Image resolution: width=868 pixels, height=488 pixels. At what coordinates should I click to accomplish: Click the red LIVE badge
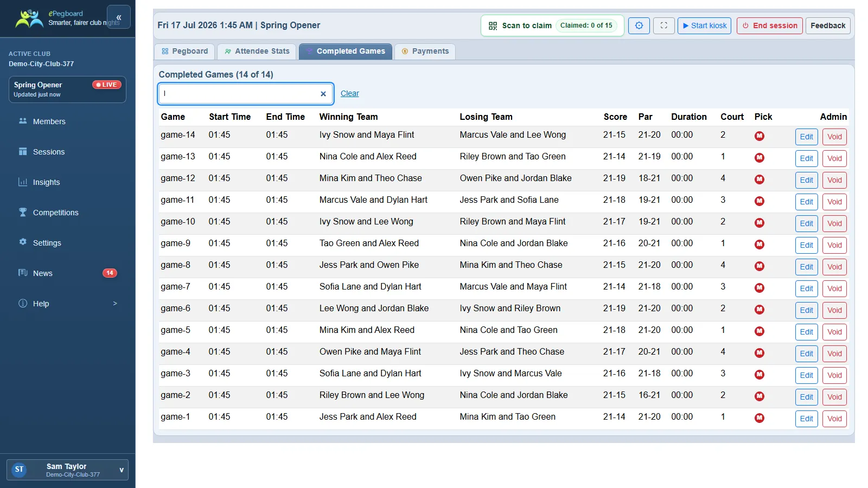point(107,85)
